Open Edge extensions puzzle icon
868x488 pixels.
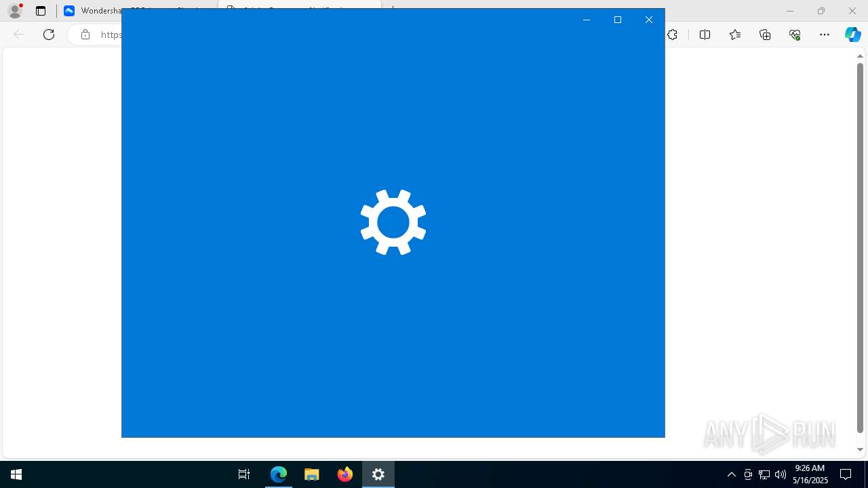[673, 35]
